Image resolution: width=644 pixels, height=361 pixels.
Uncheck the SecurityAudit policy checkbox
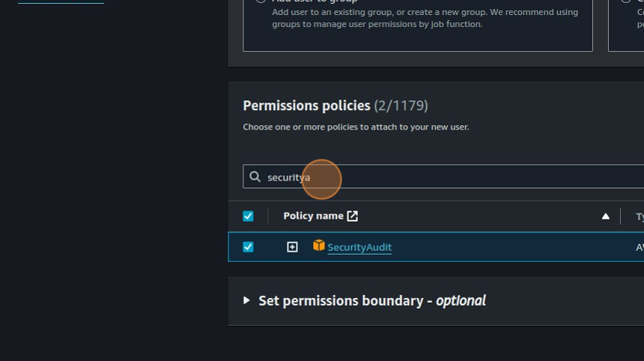coord(248,247)
